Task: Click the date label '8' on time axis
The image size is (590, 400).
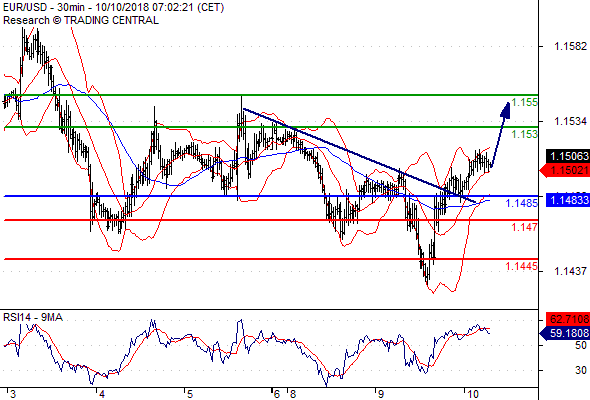Action: (293, 394)
